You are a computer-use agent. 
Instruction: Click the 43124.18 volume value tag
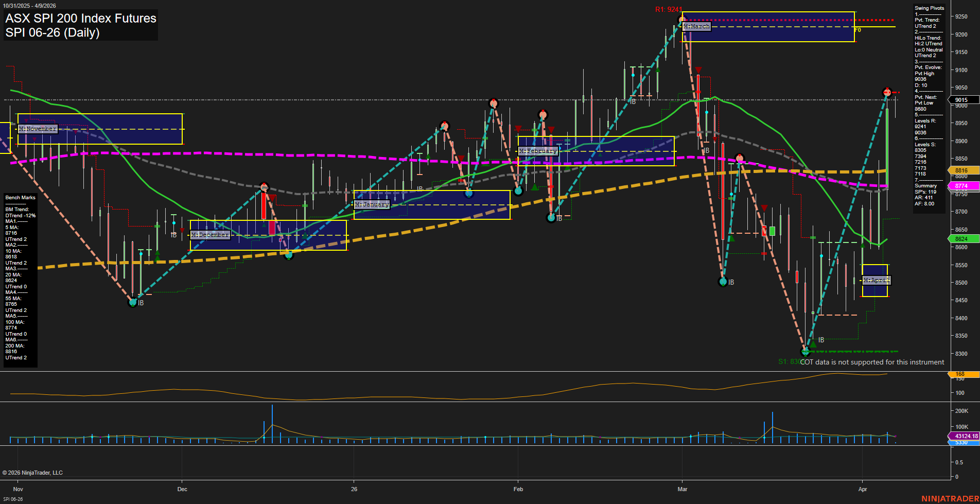pyautogui.click(x=965, y=436)
